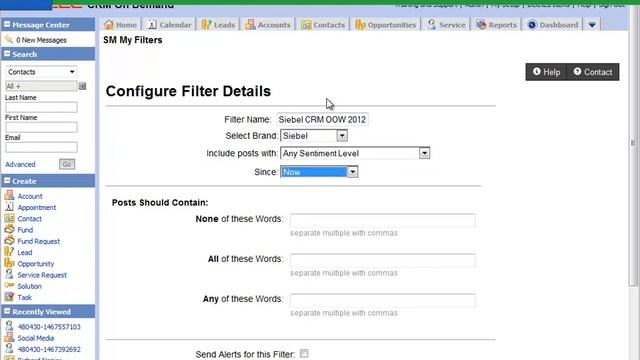640x360 pixels.
Task: Open recently viewed 480430-1467392692
Action: (x=49, y=349)
